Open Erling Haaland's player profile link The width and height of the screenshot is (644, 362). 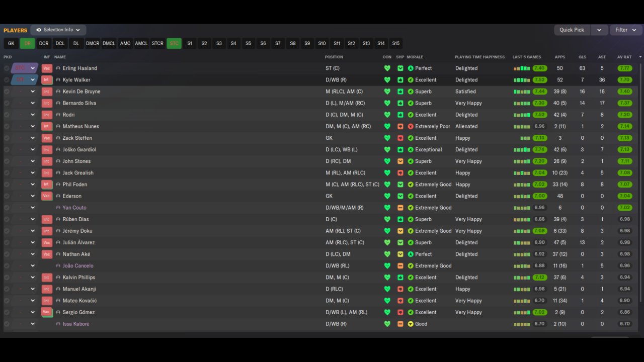[x=80, y=68]
